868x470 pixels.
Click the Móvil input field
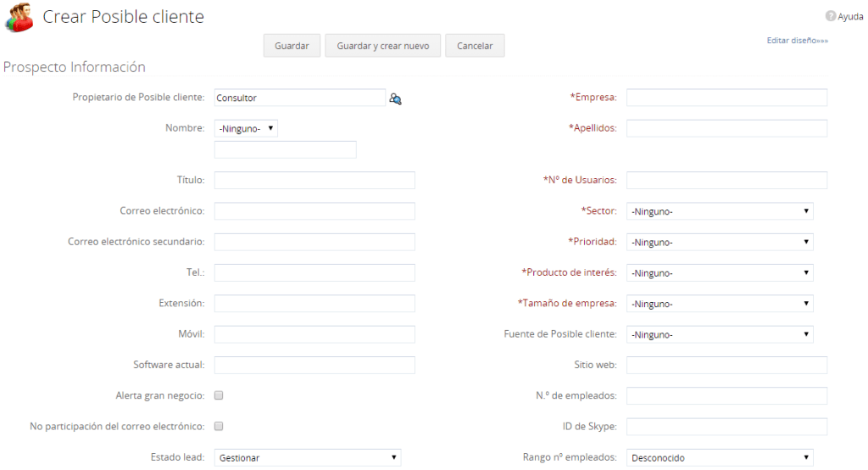(x=314, y=334)
